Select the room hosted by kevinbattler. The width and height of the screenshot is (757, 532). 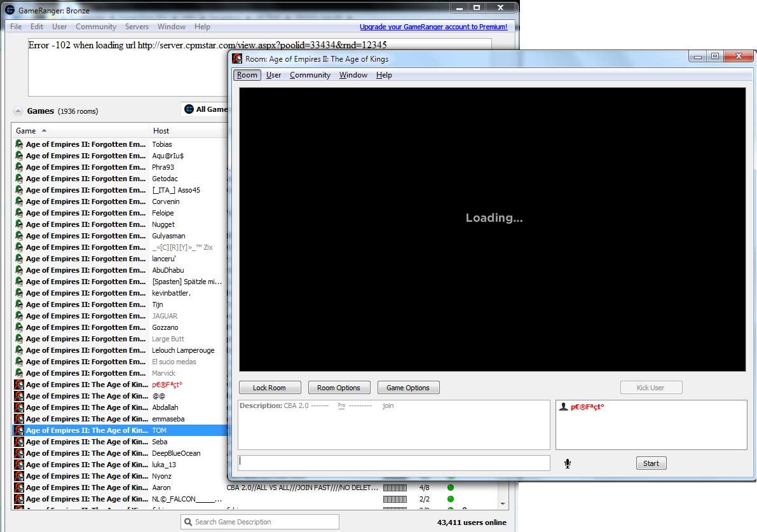click(x=119, y=293)
